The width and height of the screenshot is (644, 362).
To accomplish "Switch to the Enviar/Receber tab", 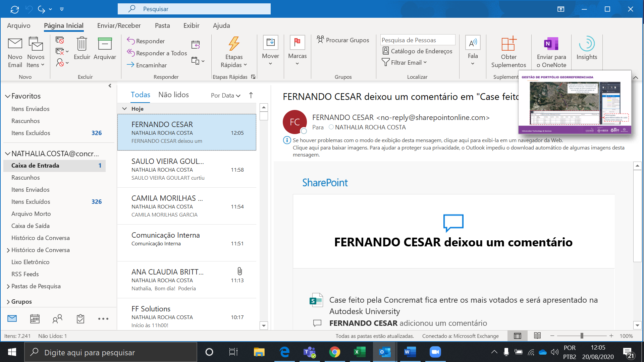I will click(x=119, y=25).
